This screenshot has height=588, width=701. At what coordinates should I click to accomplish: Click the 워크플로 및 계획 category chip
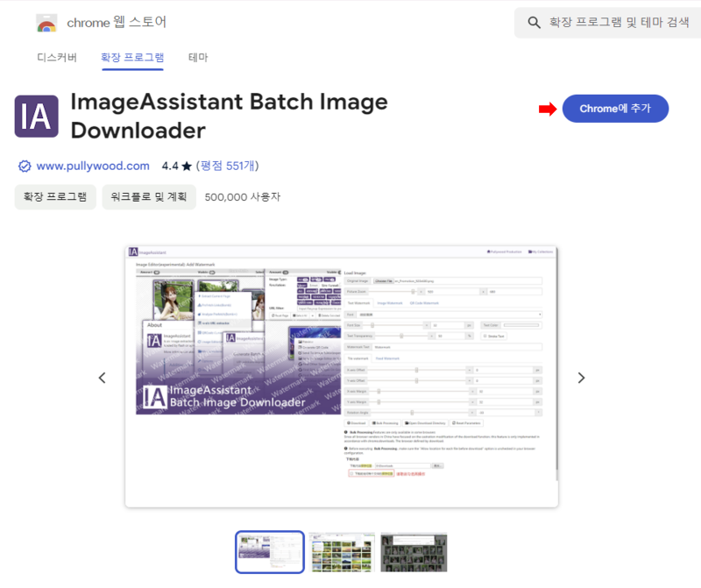click(x=150, y=197)
